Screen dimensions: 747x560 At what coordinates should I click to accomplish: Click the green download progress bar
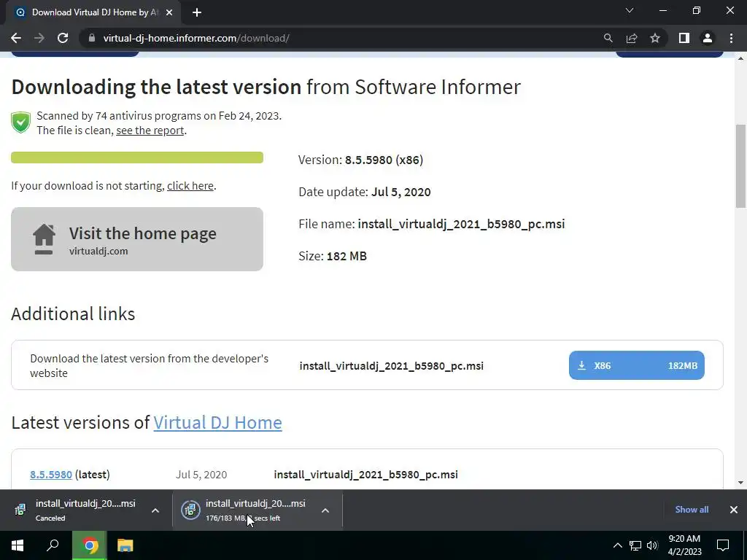tap(137, 157)
